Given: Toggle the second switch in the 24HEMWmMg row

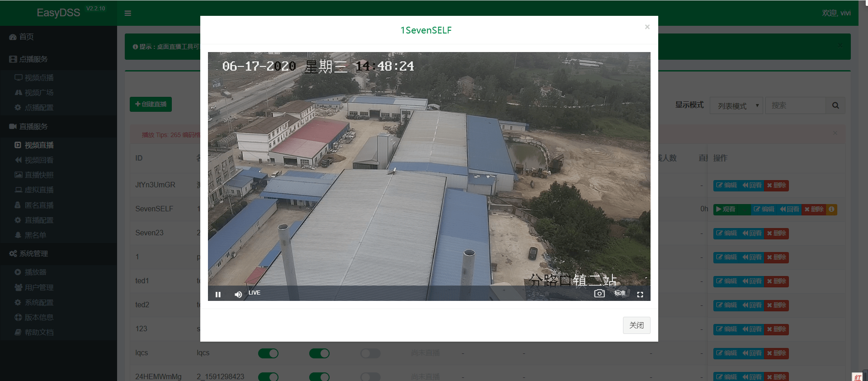Looking at the screenshot, I should click(x=319, y=376).
